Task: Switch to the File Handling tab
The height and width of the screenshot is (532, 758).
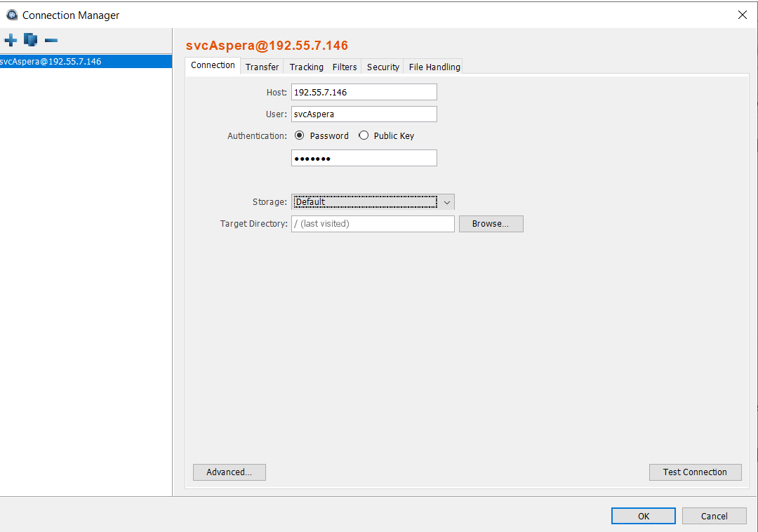Action: pos(434,67)
